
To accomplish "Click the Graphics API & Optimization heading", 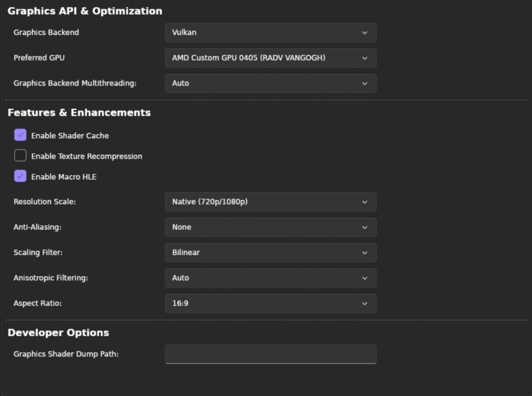I will pos(85,11).
